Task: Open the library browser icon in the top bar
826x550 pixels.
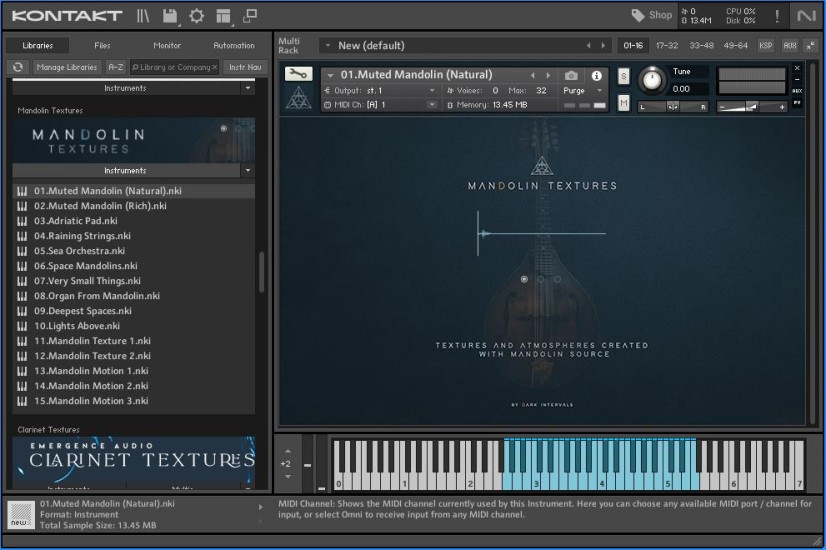Action: (x=144, y=15)
